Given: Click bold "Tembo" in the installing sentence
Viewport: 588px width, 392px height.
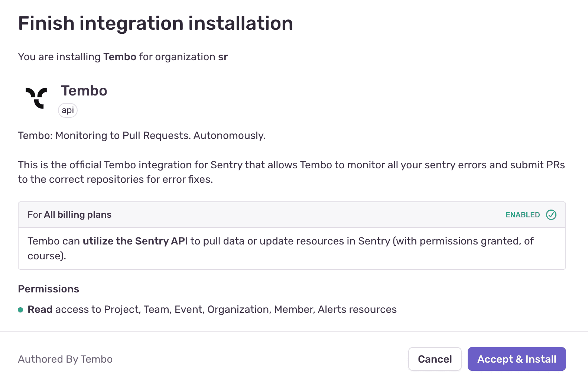Looking at the screenshot, I should pyautogui.click(x=120, y=57).
